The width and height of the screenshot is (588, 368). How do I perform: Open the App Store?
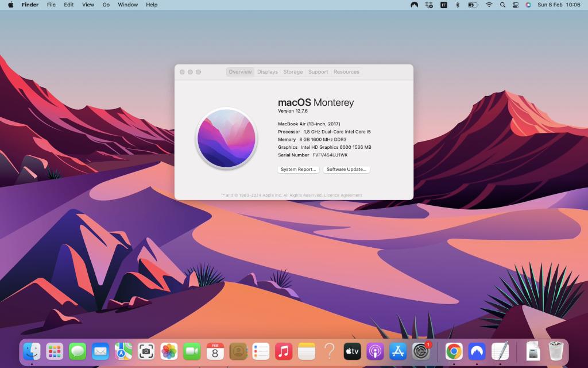click(x=398, y=351)
